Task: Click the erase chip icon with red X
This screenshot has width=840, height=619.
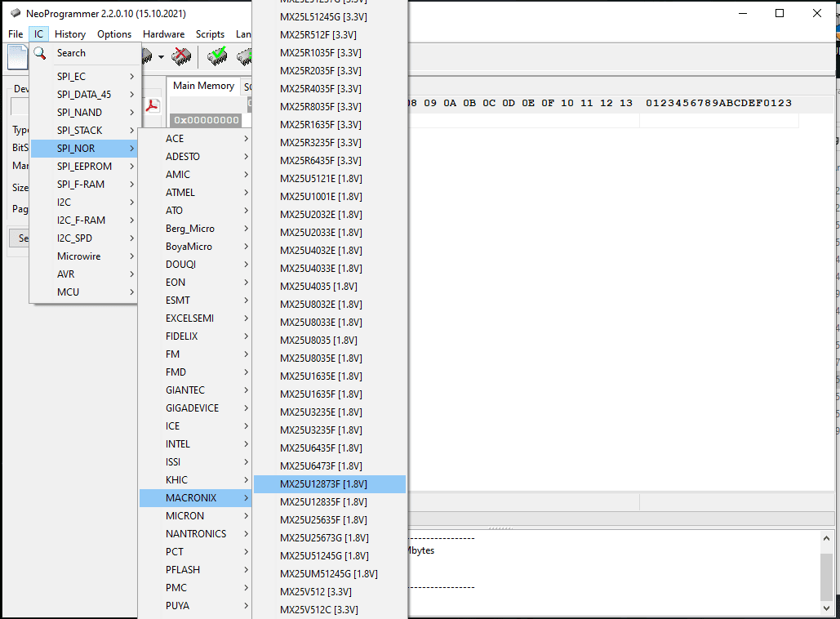Action: 181,56
